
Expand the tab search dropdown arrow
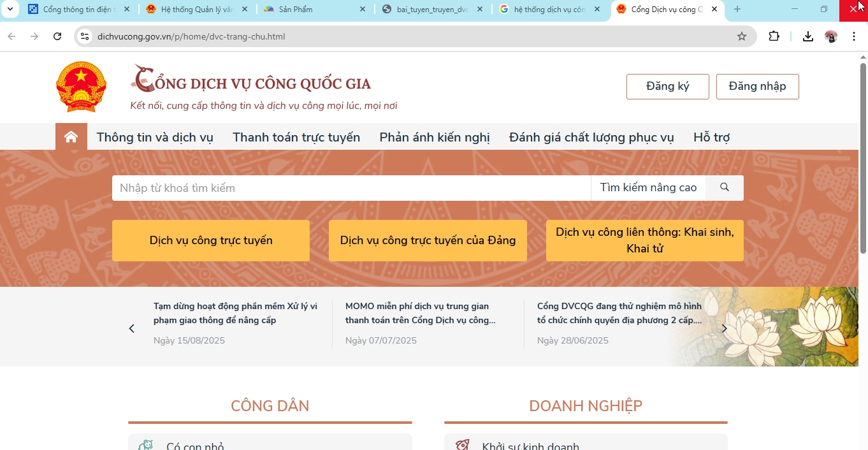point(10,10)
